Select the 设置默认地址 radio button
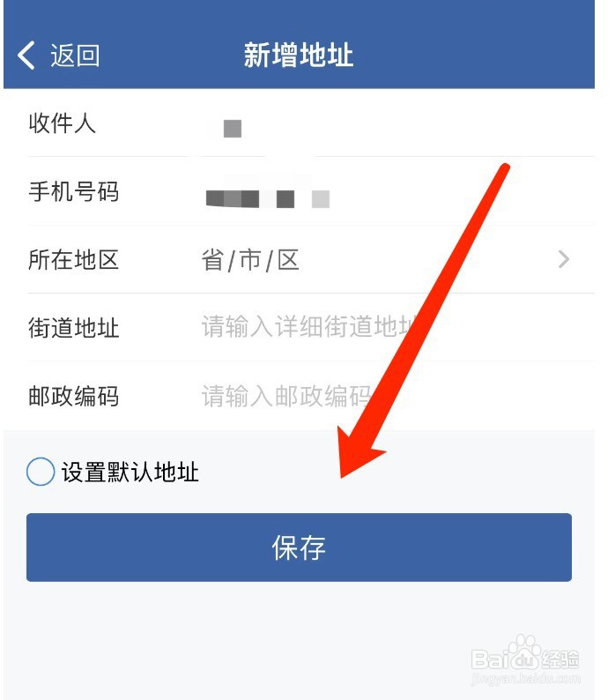 41,472
